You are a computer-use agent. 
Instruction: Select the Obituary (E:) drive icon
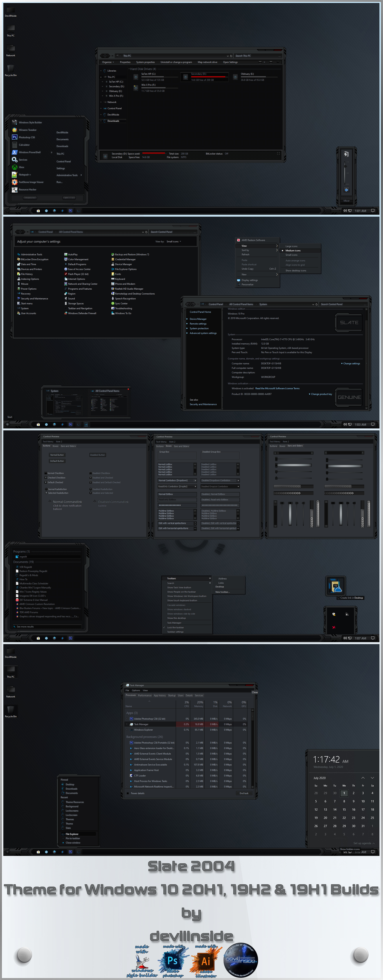click(235, 77)
